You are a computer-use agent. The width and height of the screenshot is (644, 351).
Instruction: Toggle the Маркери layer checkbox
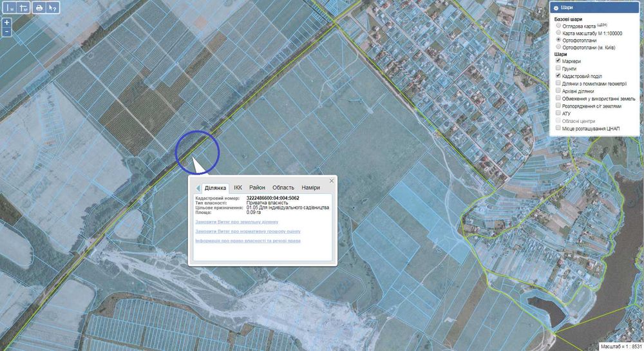click(558, 61)
